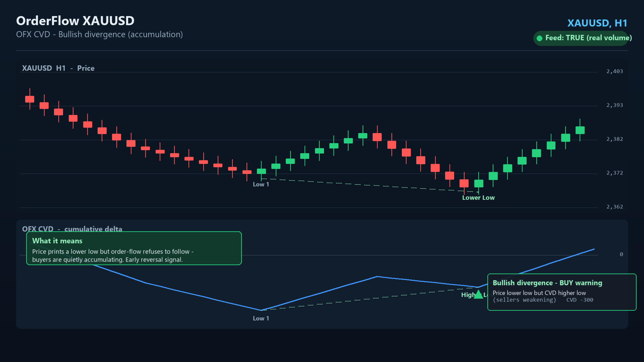Click the Lower Low label on price chart
The image size is (644, 362).
click(x=478, y=198)
